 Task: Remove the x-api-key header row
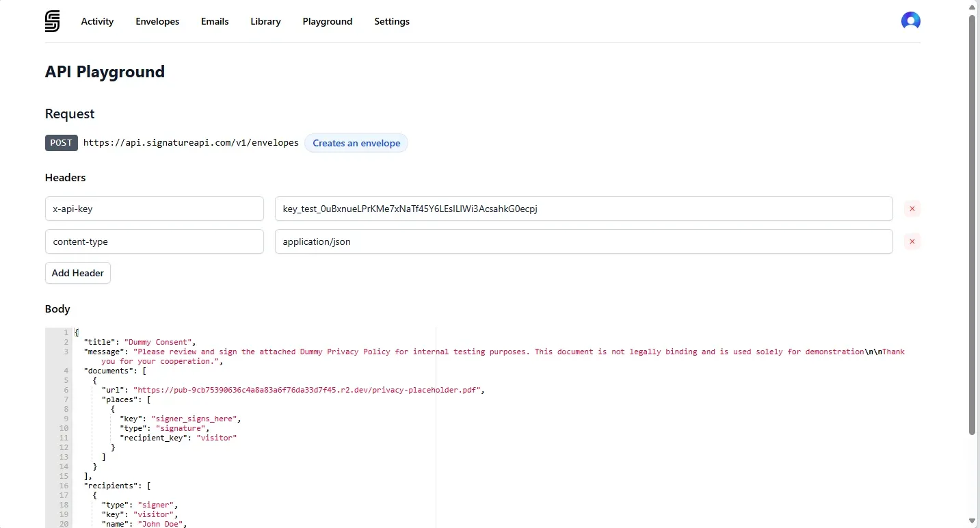tap(912, 209)
